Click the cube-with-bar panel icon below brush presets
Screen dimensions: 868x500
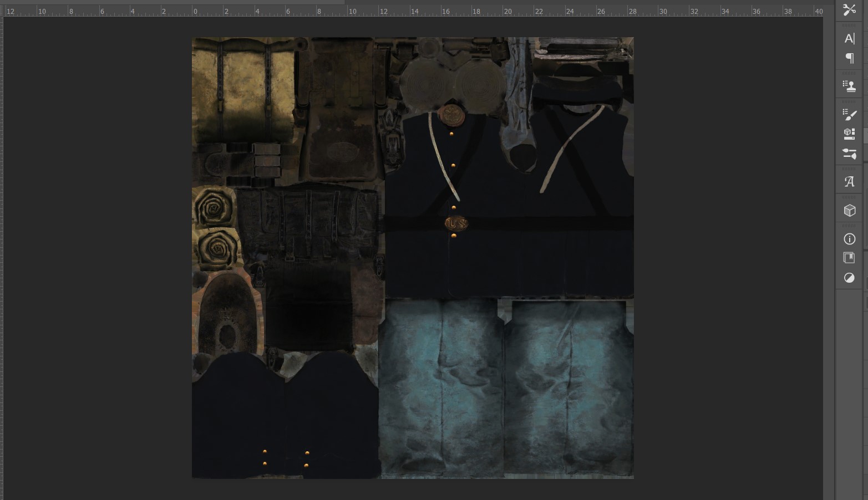coord(849,134)
